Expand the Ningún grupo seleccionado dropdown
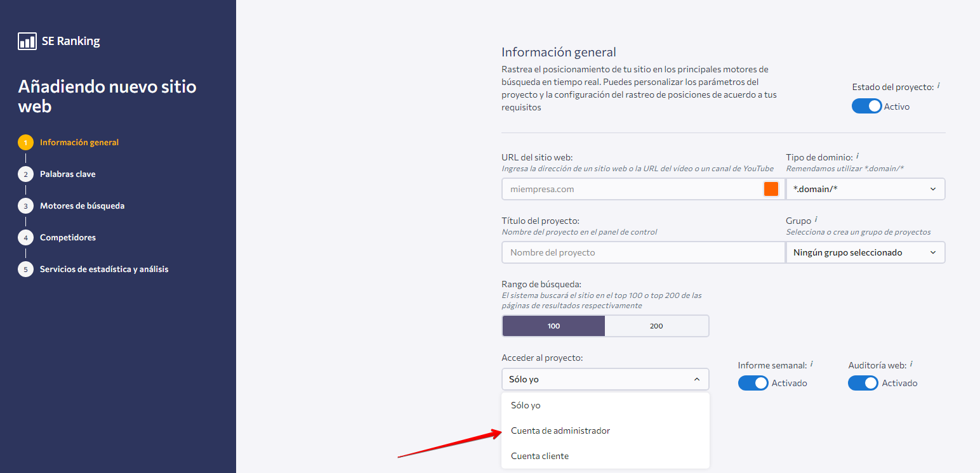This screenshot has height=473, width=980. [x=865, y=252]
